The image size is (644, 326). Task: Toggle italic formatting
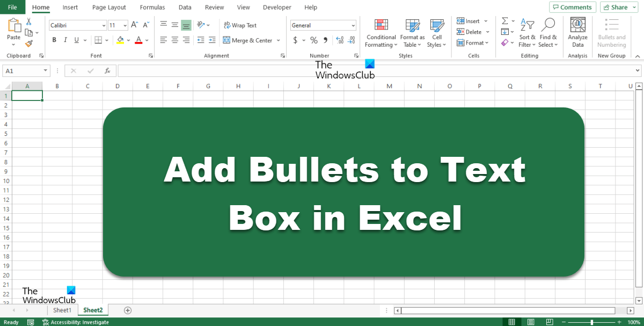click(65, 40)
